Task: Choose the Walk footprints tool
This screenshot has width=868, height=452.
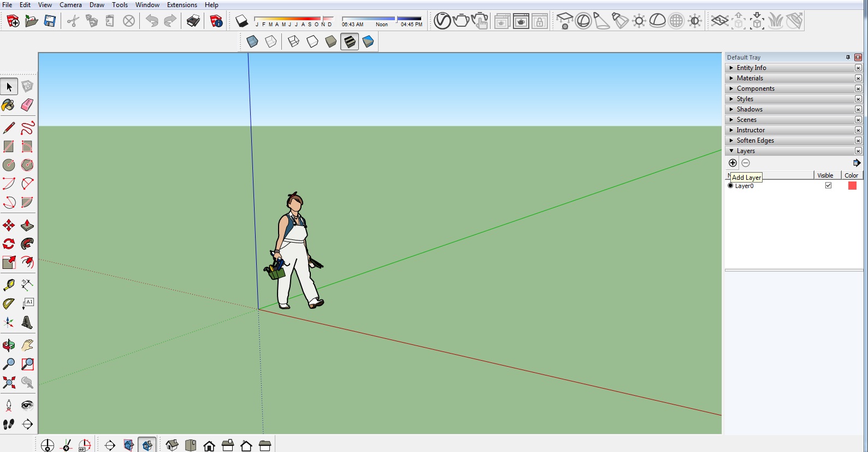Action: click(9, 424)
